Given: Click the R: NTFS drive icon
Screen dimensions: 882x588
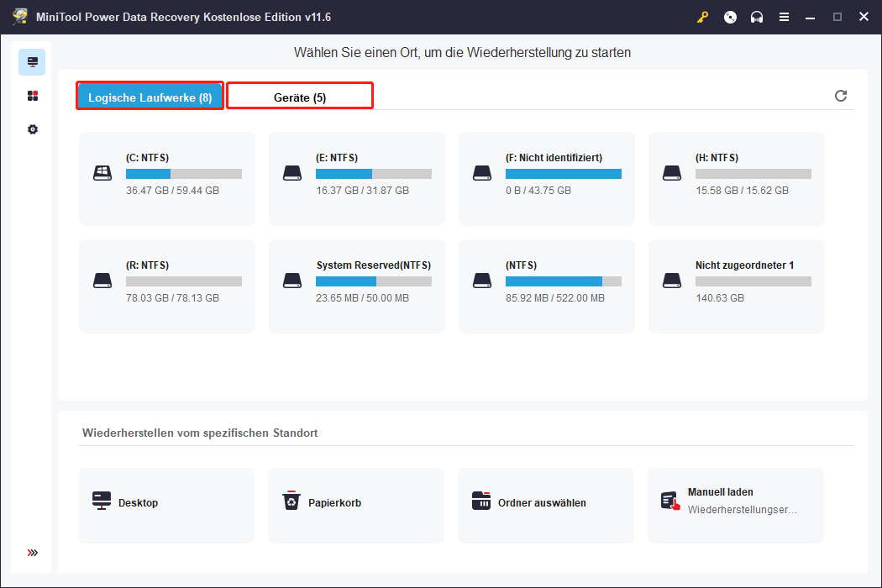Looking at the screenshot, I should point(102,281).
